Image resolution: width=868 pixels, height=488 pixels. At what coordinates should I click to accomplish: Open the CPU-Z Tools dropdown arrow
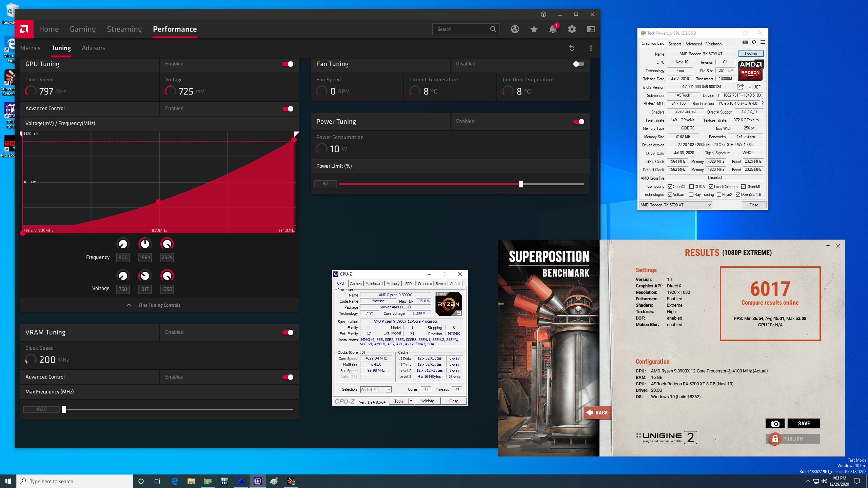pos(411,401)
